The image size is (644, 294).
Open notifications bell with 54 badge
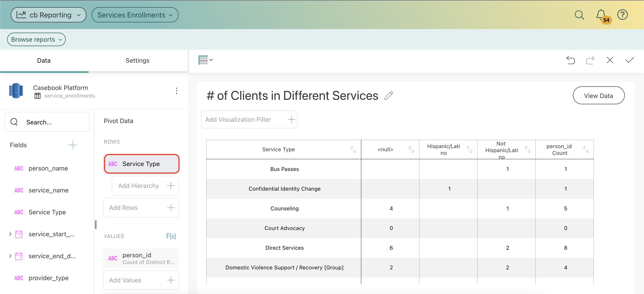[x=600, y=15]
